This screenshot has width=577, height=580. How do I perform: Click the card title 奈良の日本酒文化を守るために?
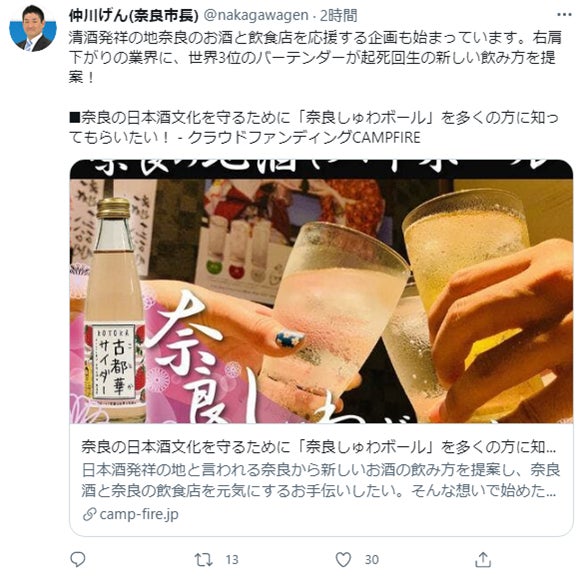318,447
